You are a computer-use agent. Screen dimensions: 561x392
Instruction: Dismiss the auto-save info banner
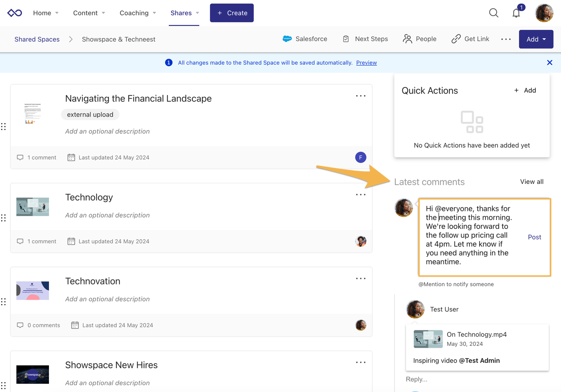coord(549,62)
